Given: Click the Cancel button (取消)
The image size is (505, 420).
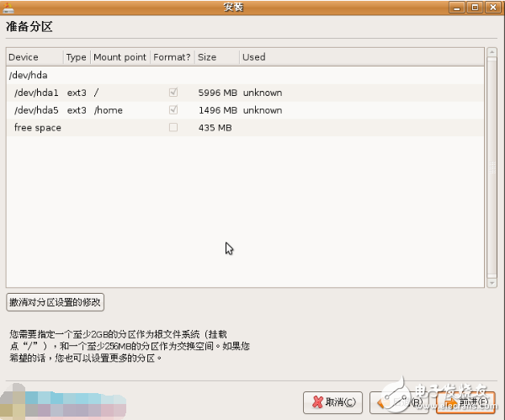Looking at the screenshot, I should pos(332,402).
